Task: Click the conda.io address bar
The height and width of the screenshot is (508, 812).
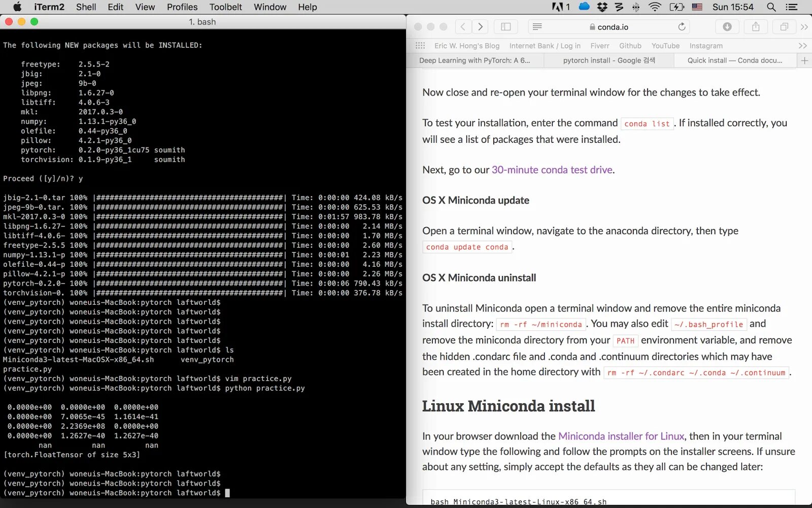Action: 609,27
